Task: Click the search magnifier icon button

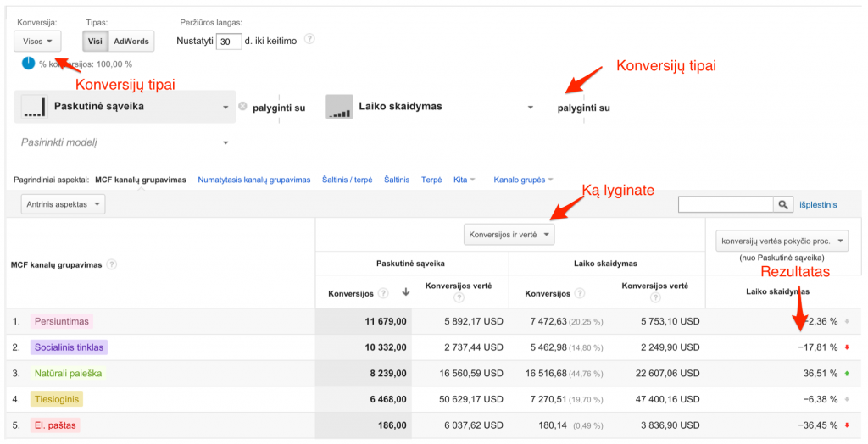Action: (783, 204)
